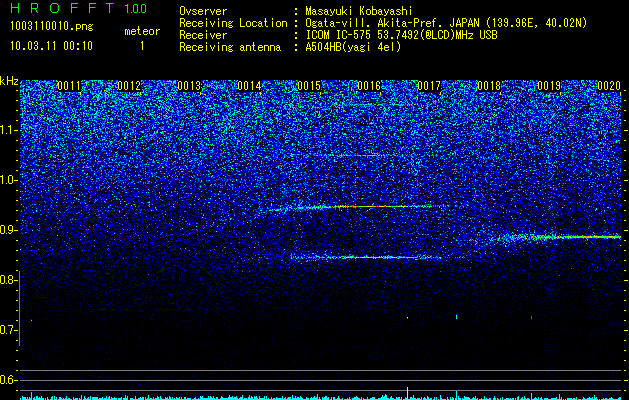Screen dimensions: 629x400
Task: Click the meteor count label
Action: tap(142, 31)
